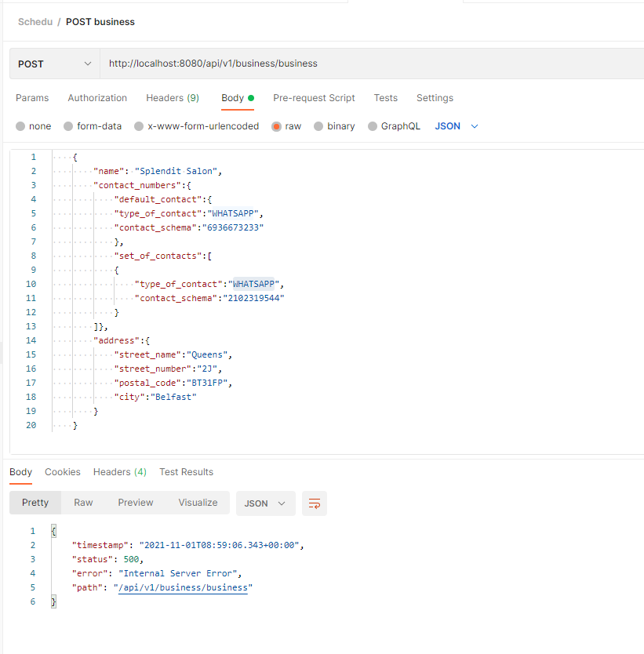Click into the request URL field

372,64
